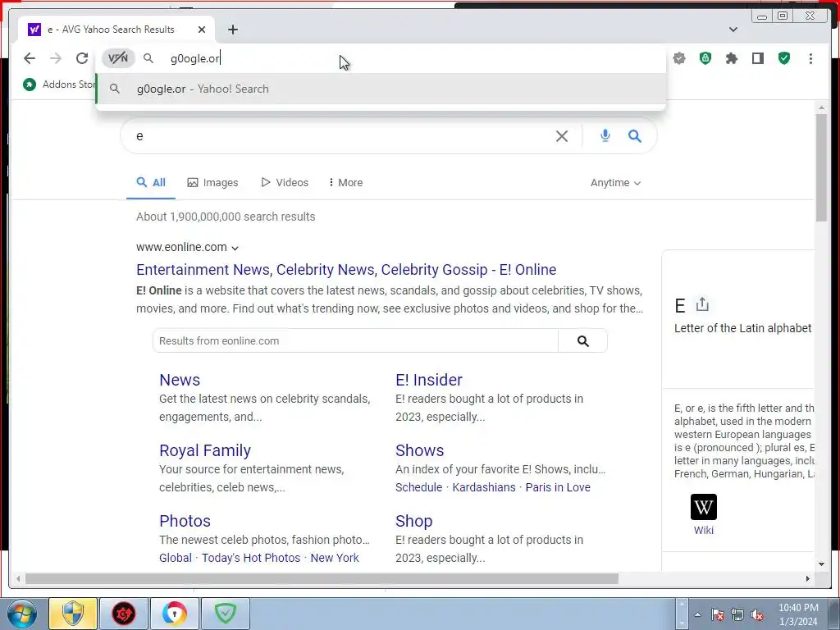Show hidden system tray icons arrow
840x630 pixels.
pyautogui.click(x=697, y=614)
